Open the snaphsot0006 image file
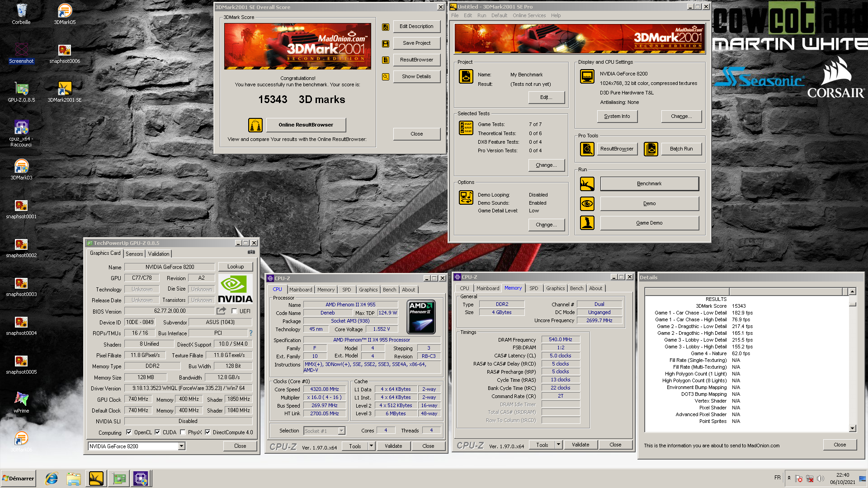The height and width of the screenshot is (488, 868). point(65,52)
